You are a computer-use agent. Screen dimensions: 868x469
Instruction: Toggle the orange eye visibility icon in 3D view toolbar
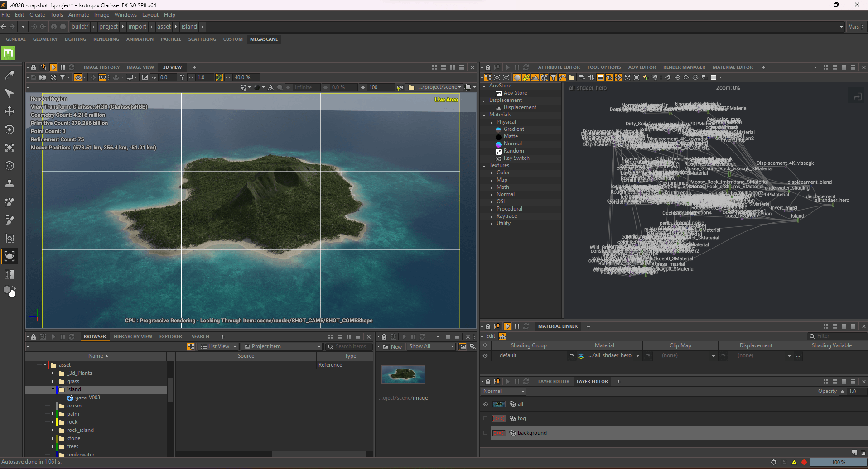coord(78,77)
